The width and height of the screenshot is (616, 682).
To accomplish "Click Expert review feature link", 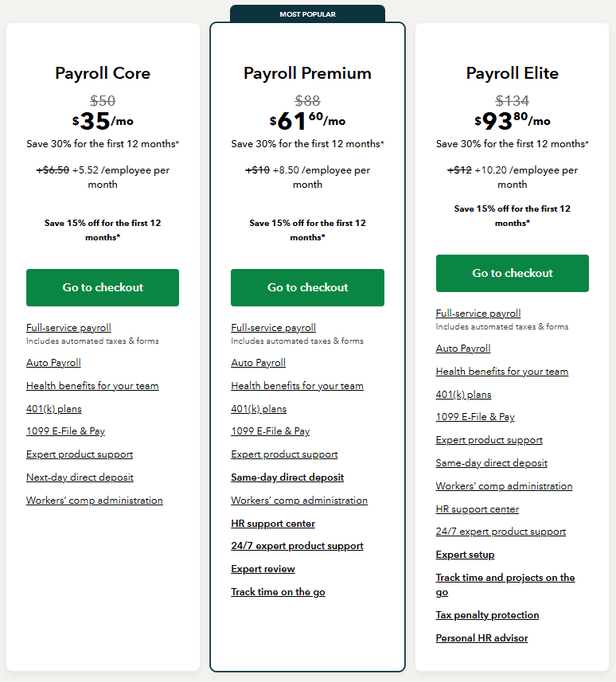I will (263, 569).
